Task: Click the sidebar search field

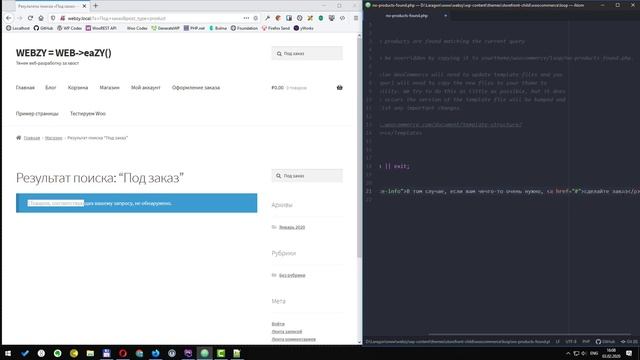Action: pyautogui.click(x=307, y=176)
